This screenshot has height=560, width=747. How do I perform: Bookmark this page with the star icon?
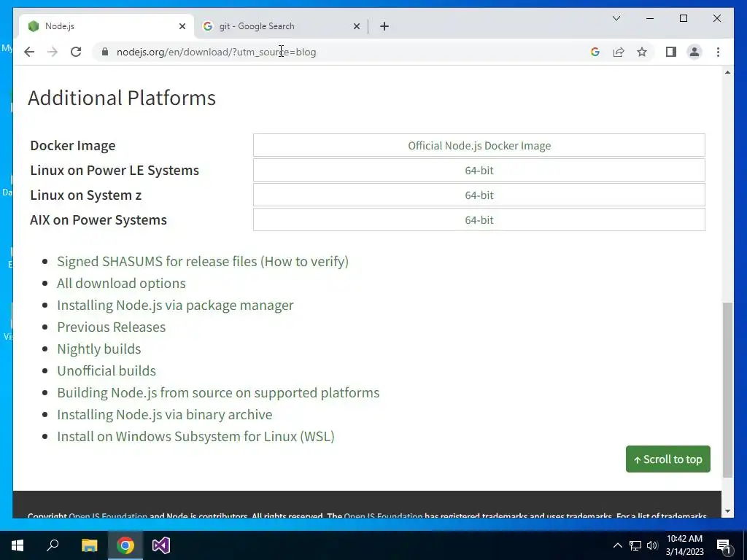642,52
